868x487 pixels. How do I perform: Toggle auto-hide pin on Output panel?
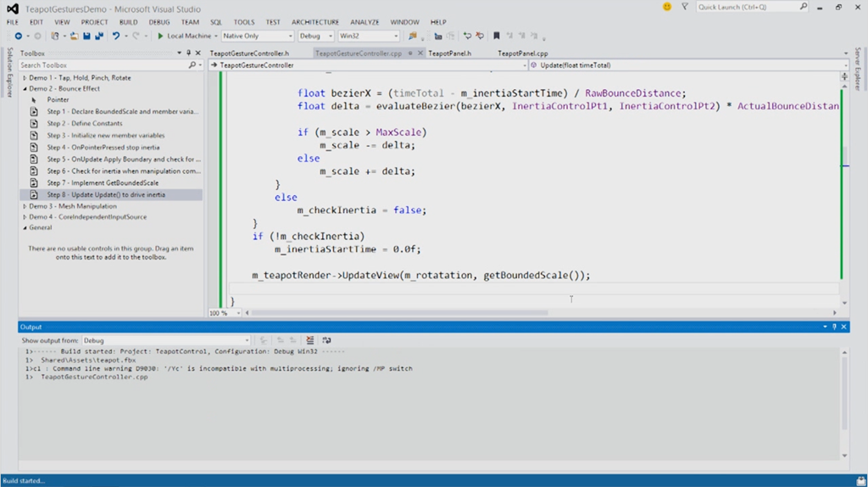coord(834,327)
